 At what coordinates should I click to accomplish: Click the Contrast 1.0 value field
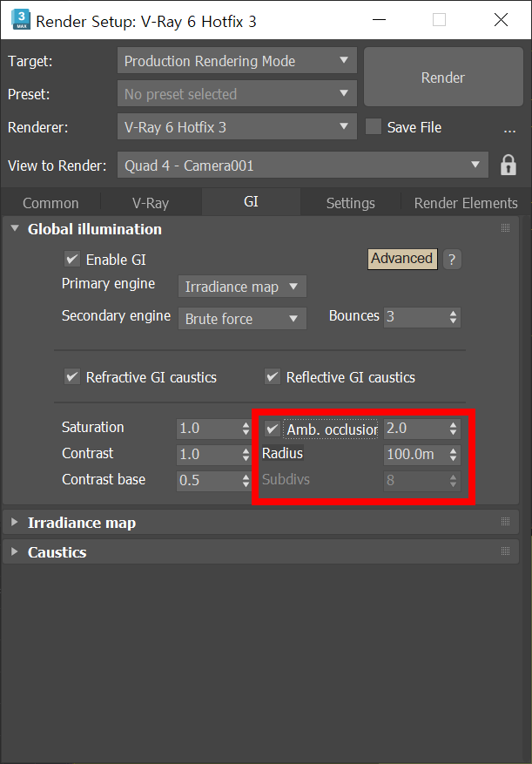208,455
